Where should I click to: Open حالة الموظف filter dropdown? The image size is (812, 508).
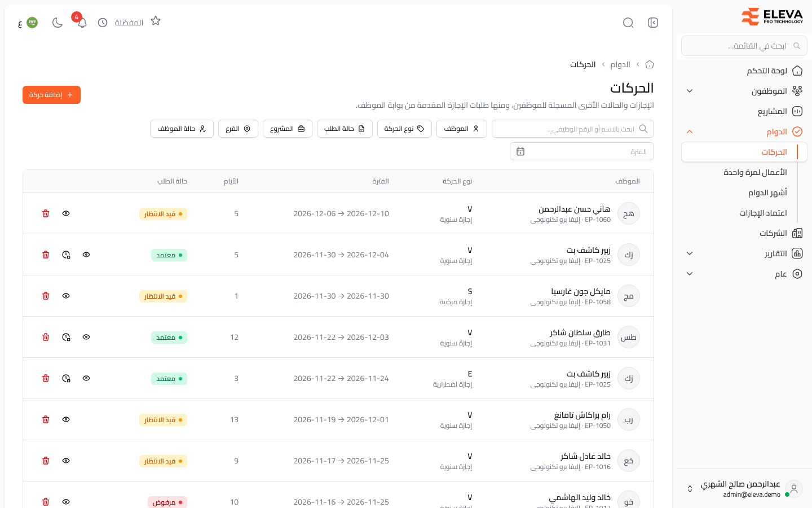click(182, 129)
